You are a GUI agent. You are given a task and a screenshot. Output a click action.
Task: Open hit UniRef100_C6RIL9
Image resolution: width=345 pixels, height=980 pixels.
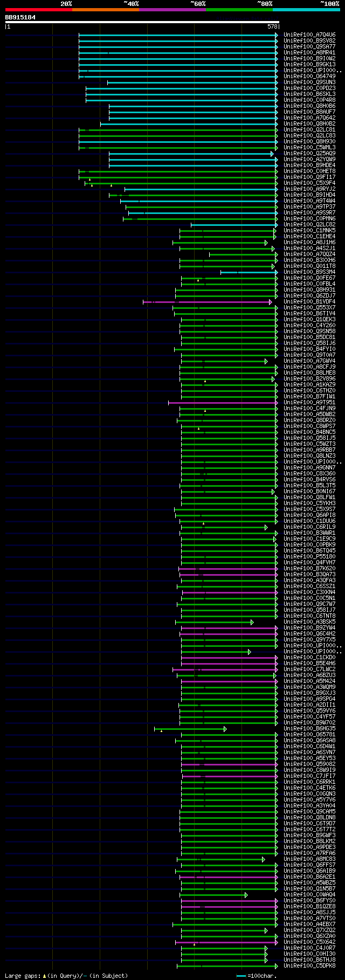[x=309, y=527]
